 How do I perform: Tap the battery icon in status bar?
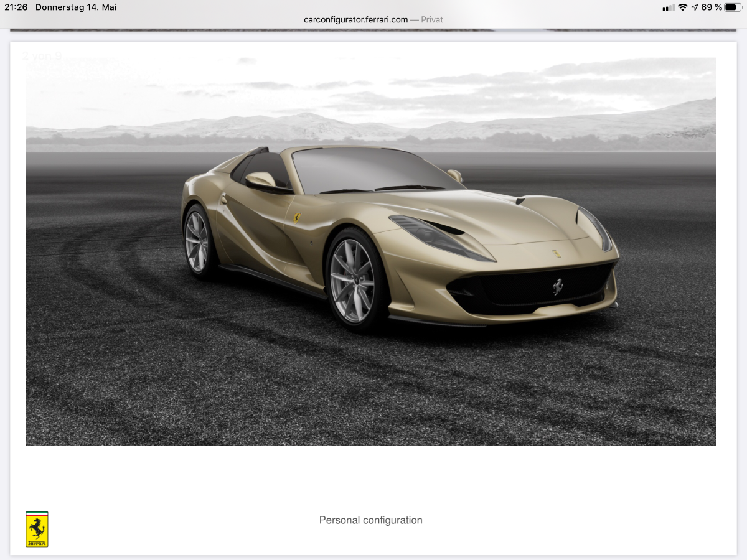click(x=733, y=7)
